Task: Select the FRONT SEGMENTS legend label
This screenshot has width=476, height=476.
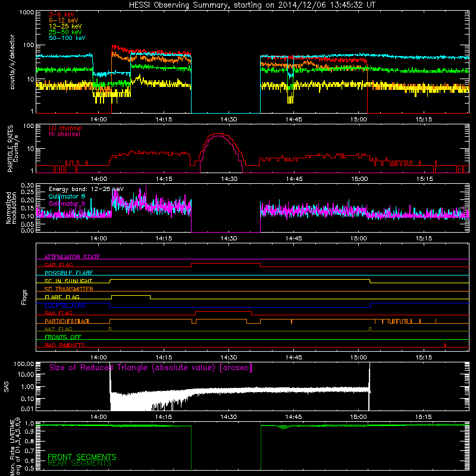Action: (x=82, y=457)
